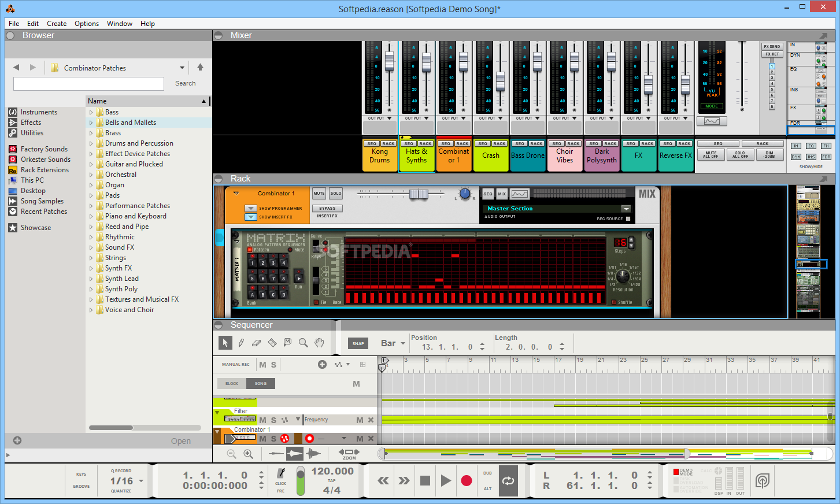The image size is (840, 504).
Task: Switch sequencer to BLOCK mode
Action: pos(232,383)
